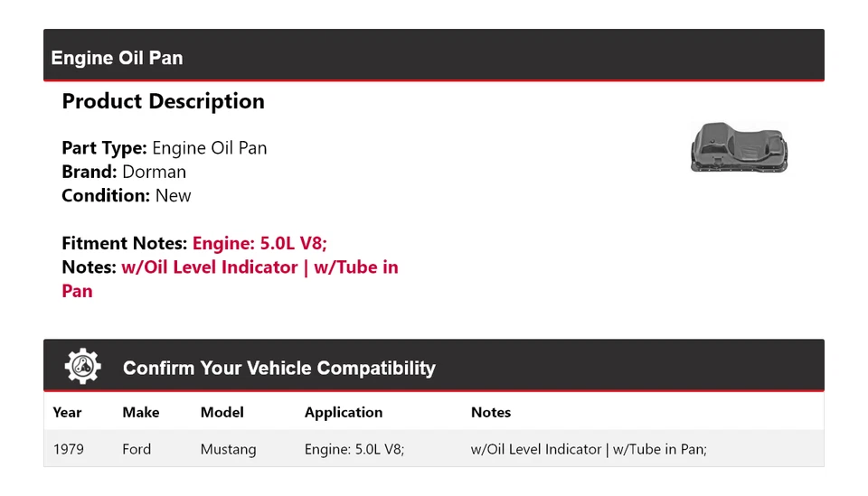
Task: Click the Part Type: Engine Oil Pan line
Action: point(165,148)
